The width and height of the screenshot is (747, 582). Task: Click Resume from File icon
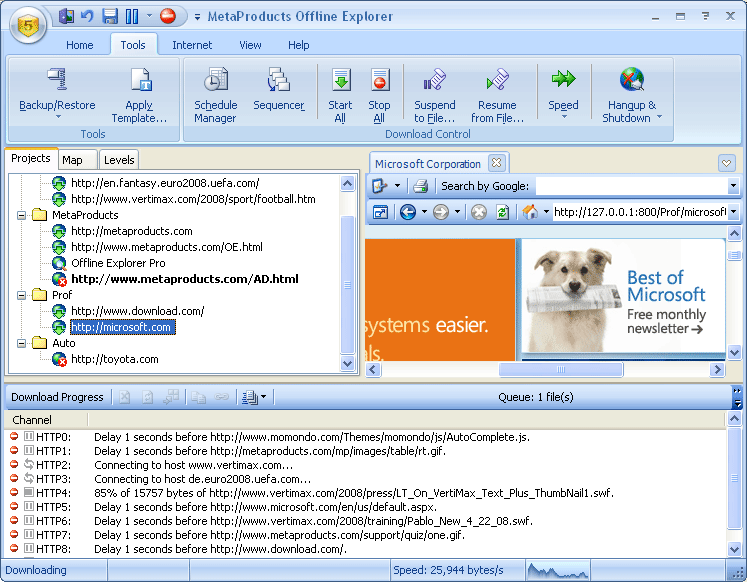[x=497, y=82]
